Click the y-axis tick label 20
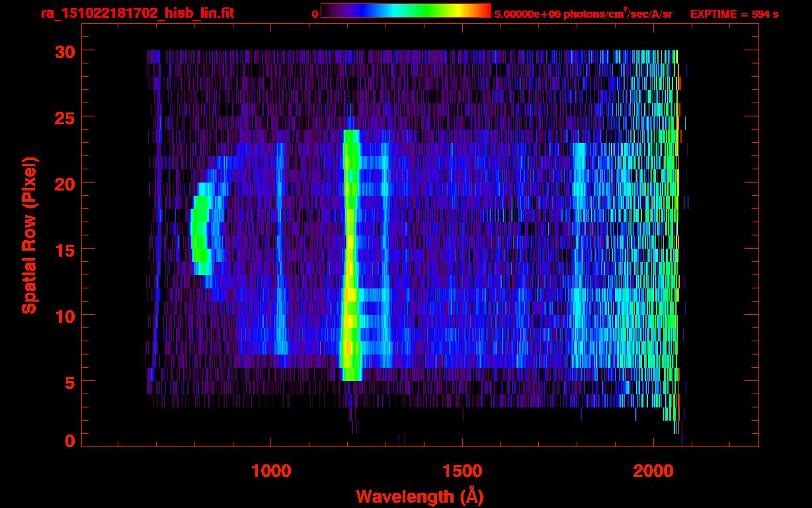Image resolution: width=812 pixels, height=508 pixels. pos(64,183)
